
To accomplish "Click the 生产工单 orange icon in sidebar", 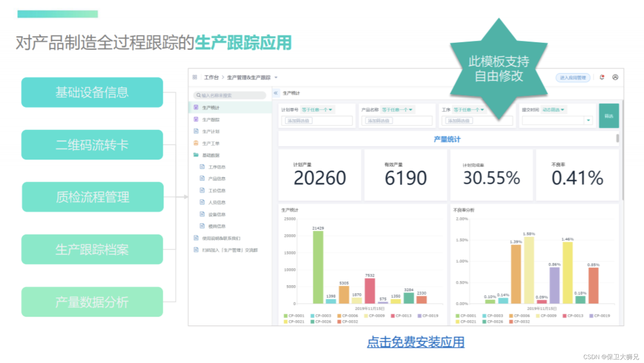I will tap(196, 143).
